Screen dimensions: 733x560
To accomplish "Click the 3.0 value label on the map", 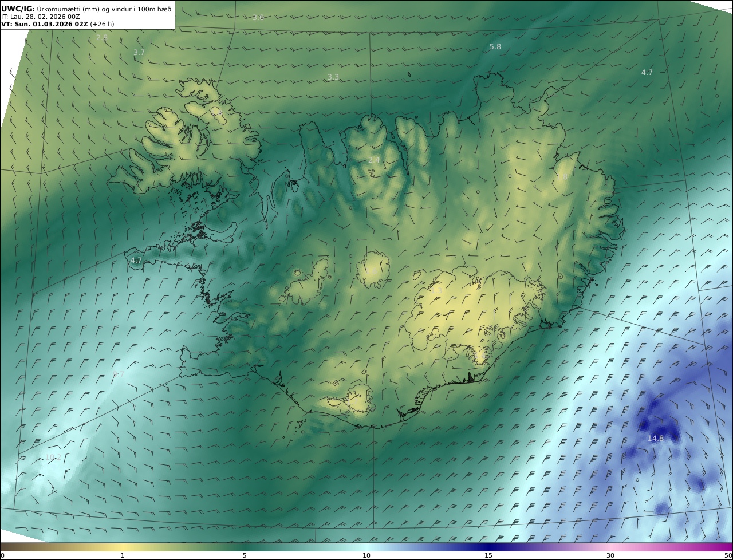I will (x=258, y=18).
